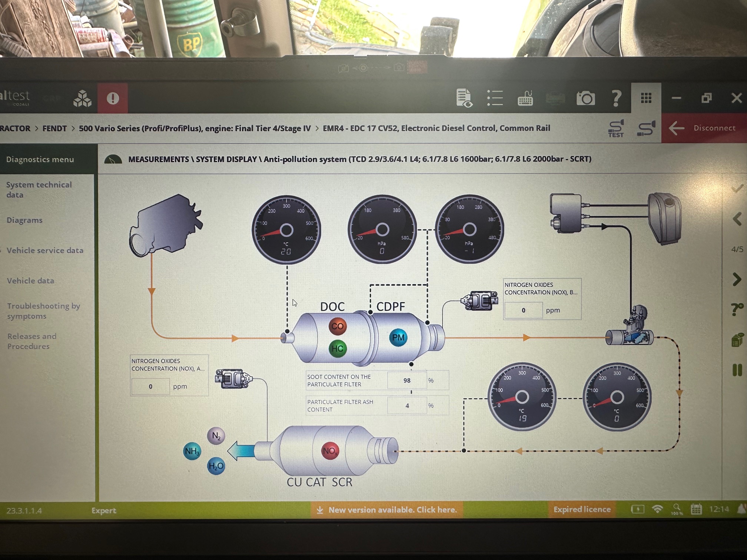Open help question mark icon
This screenshot has height=560, width=747.
pyautogui.click(x=616, y=99)
